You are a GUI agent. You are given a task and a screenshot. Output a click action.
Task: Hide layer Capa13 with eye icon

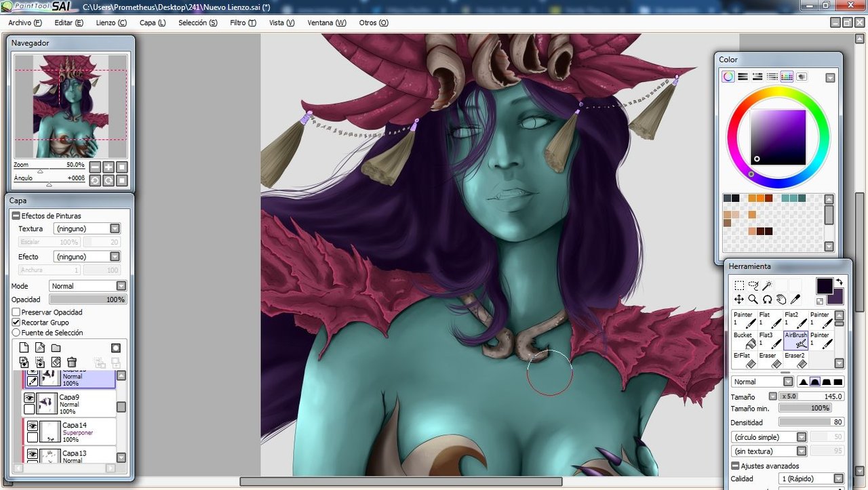click(x=32, y=453)
